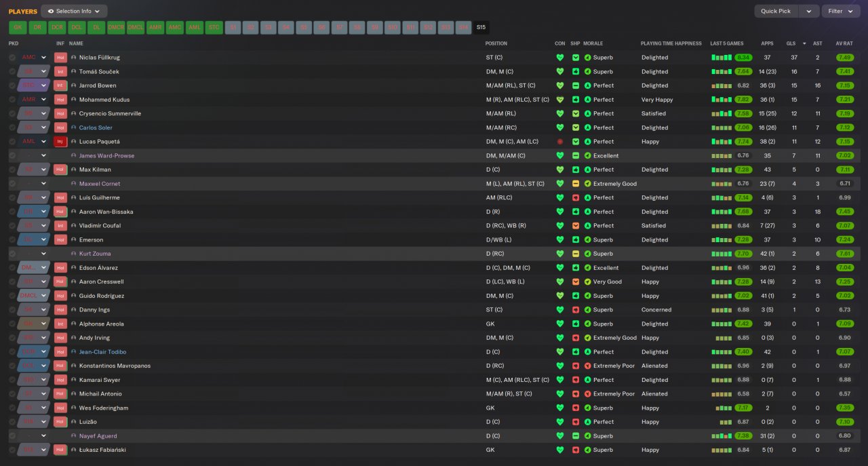
Task: Open the Selection Info dropdown
Action: point(74,11)
